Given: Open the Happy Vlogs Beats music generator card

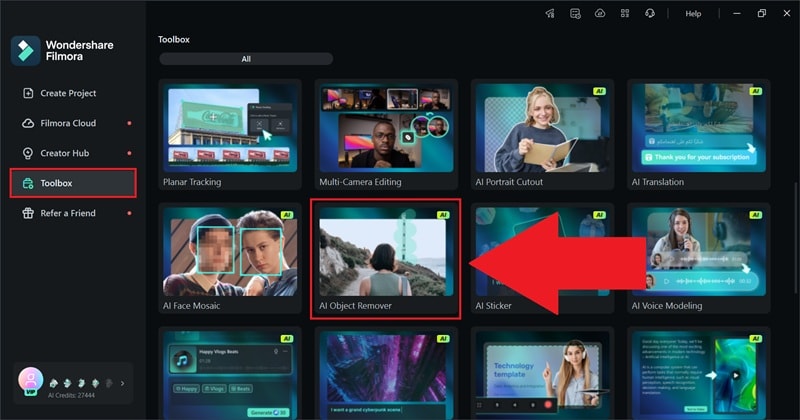Looking at the screenshot, I should coord(230,374).
